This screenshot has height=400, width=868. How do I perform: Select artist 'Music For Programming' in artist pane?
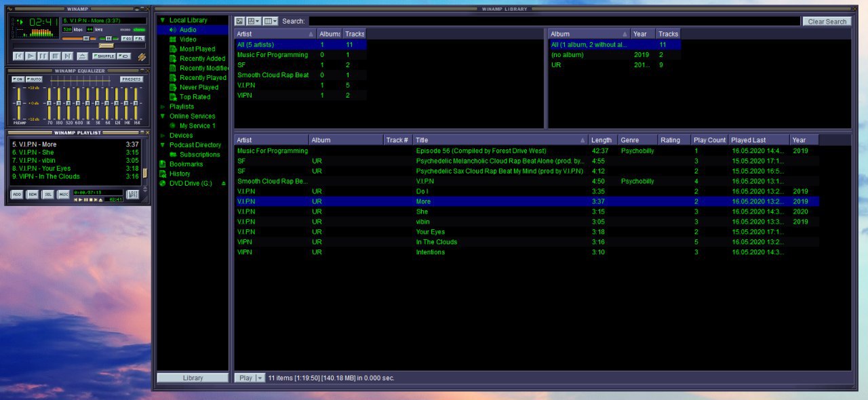(x=300, y=55)
